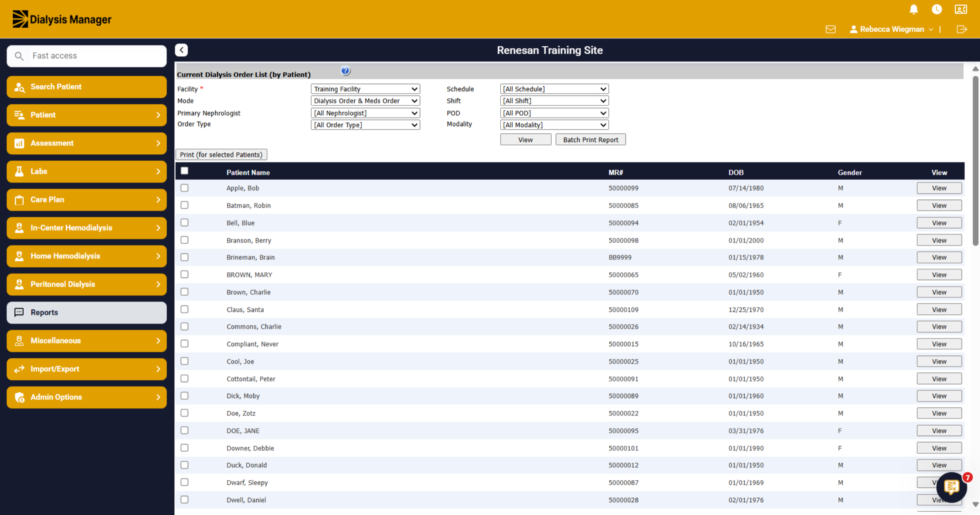Open the Modality dropdown
Screen dimensions: 980x515
[555, 125]
